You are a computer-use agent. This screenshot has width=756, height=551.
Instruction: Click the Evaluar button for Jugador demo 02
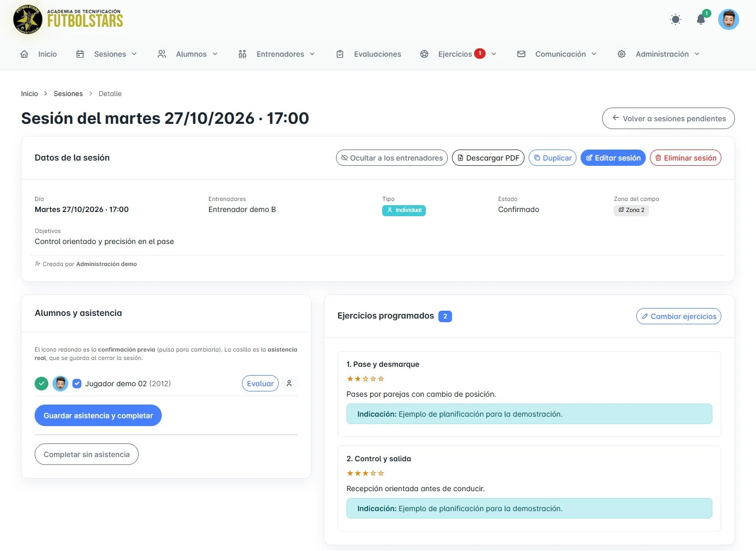[x=260, y=384]
